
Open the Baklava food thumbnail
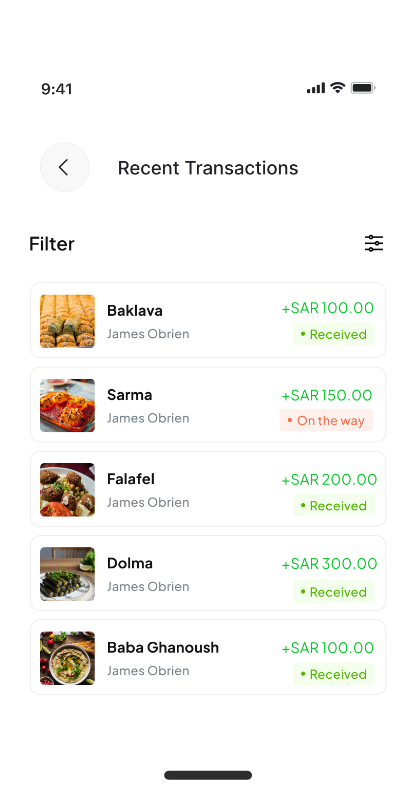coord(67,321)
